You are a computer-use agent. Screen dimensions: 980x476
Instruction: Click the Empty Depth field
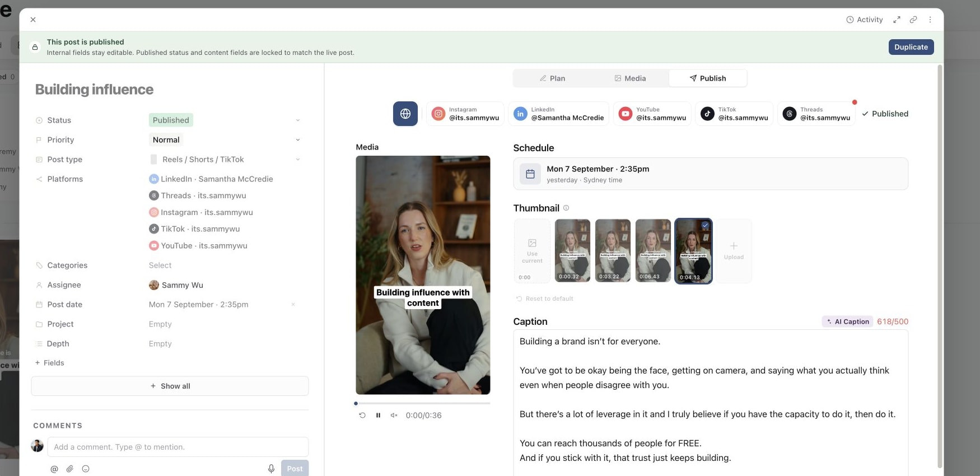[160, 344]
